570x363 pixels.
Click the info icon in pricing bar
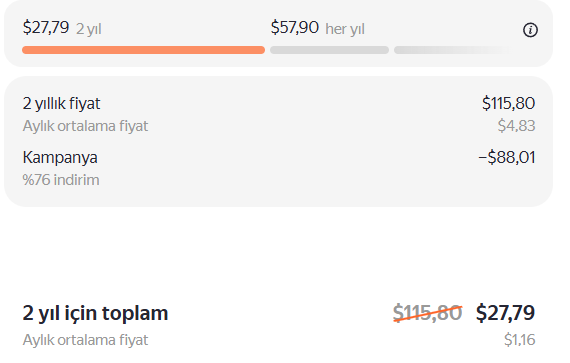530,30
